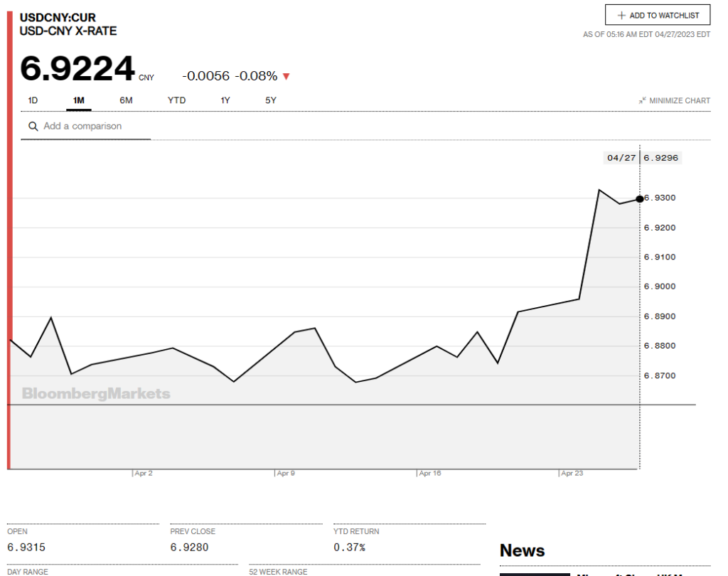Click the Apr 2 date marker on axis
This screenshot has width=728, height=576.
click(x=143, y=473)
